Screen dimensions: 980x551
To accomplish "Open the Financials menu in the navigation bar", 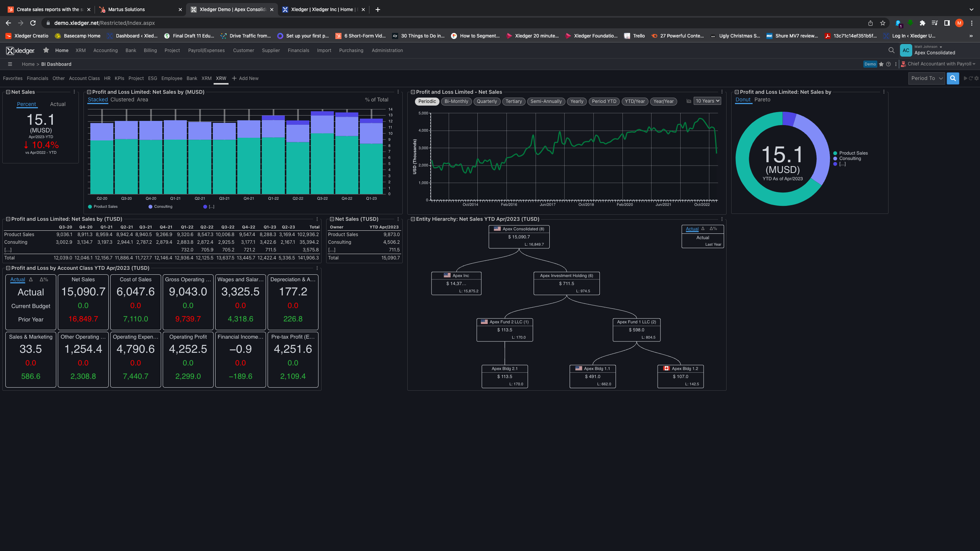I will [x=298, y=50].
